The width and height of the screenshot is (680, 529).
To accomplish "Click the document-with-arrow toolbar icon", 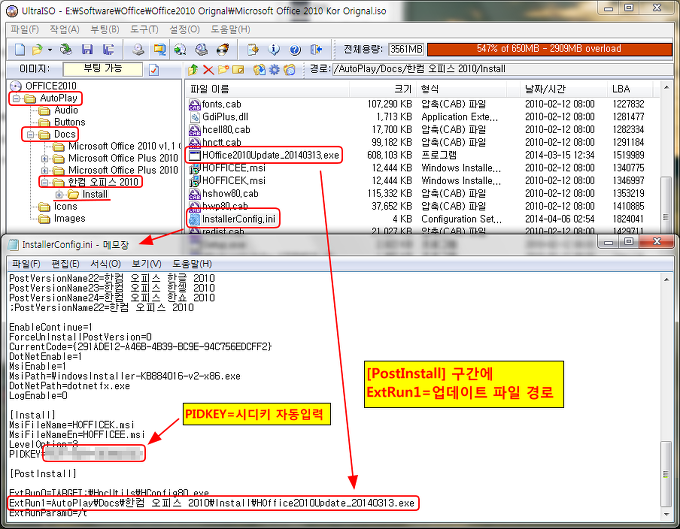I will pos(252,49).
